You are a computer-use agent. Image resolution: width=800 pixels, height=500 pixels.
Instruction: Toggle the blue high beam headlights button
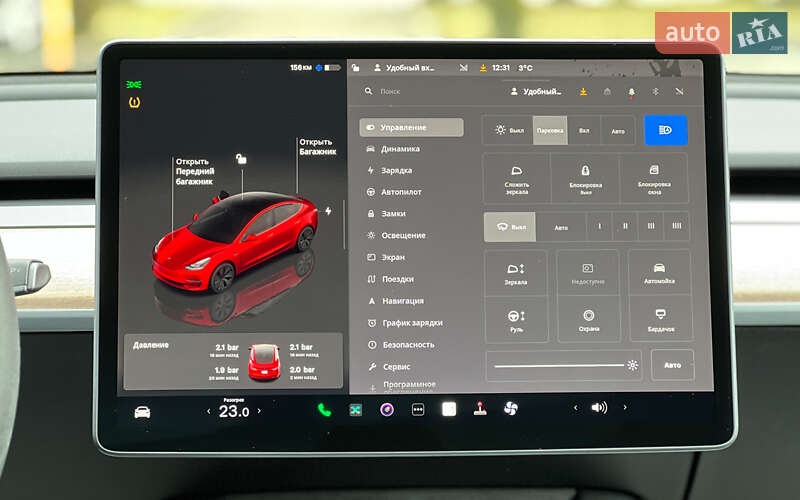coord(665,130)
